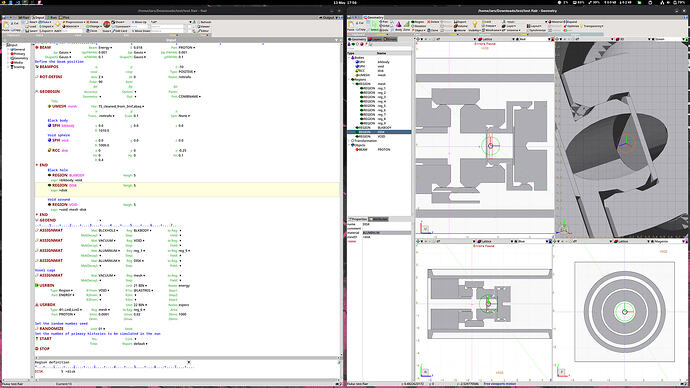
Task: Open Preprocessor tool in Input toolbar
Action: (73, 22)
